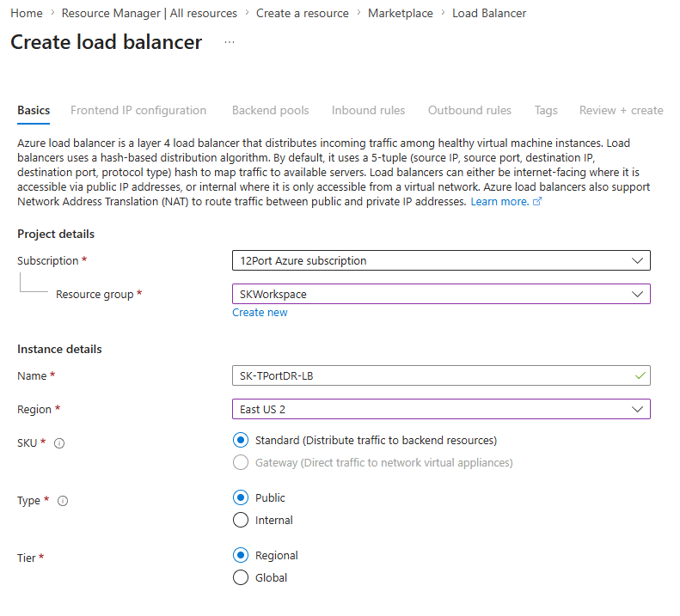This screenshot has width=680, height=616.
Task: Click the Region field label
Action: [34, 409]
